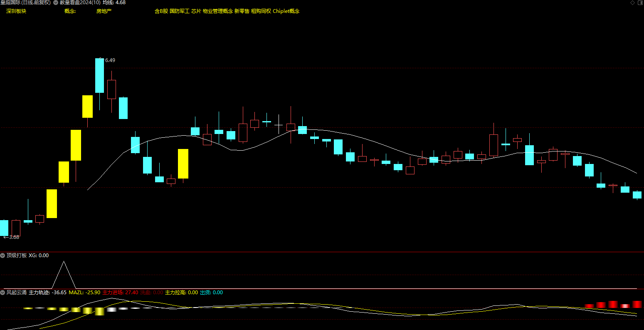Click the 出货: 0.00 value
Screen dimensions: 644x330
coord(212,293)
